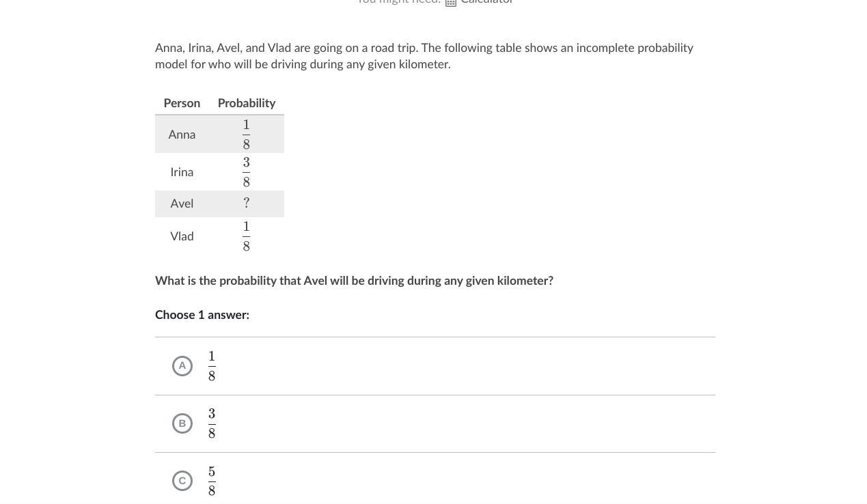
Task: Select the Irina row name cell
Action: (x=182, y=172)
